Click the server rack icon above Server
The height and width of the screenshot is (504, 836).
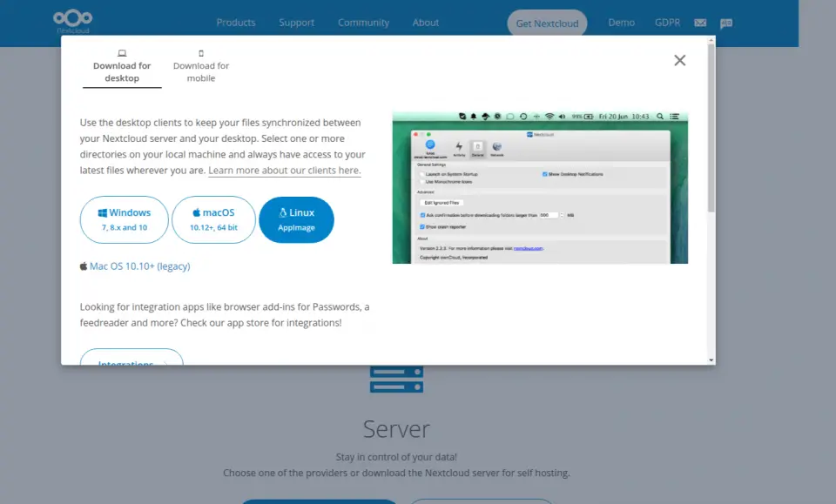click(396, 380)
